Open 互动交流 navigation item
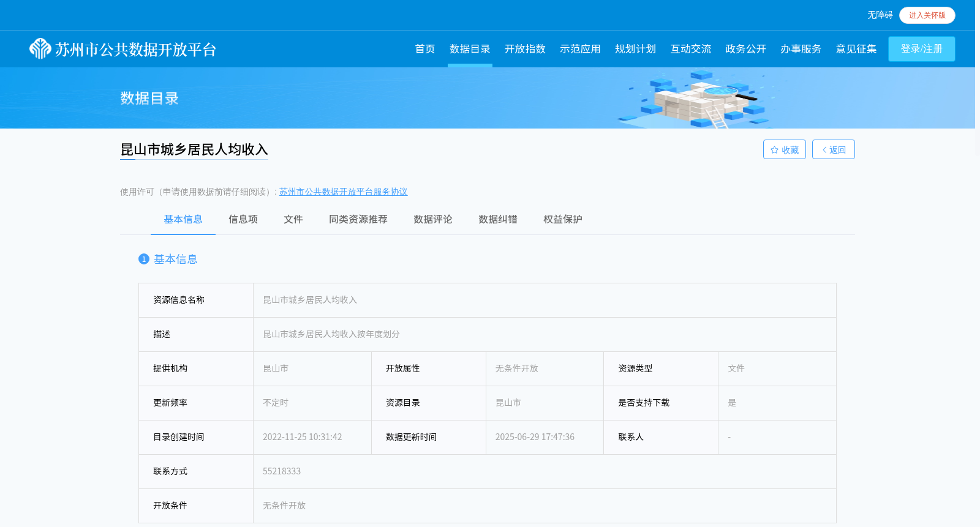The width and height of the screenshot is (980, 527). point(691,49)
